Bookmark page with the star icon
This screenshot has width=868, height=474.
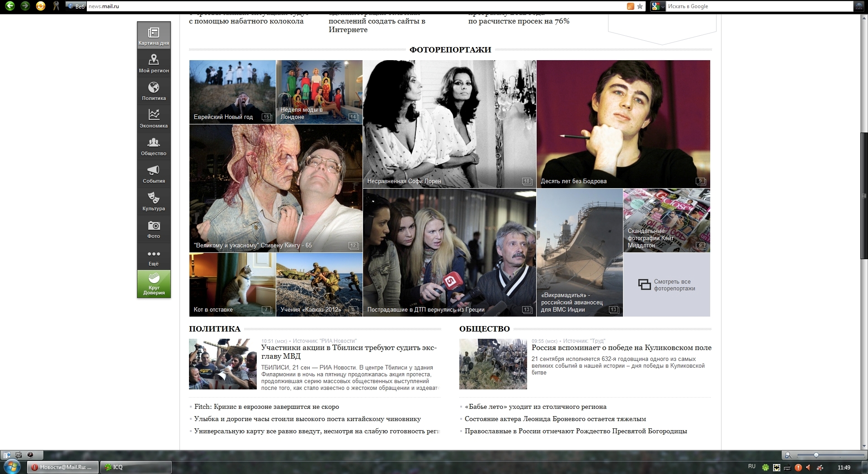(640, 6)
